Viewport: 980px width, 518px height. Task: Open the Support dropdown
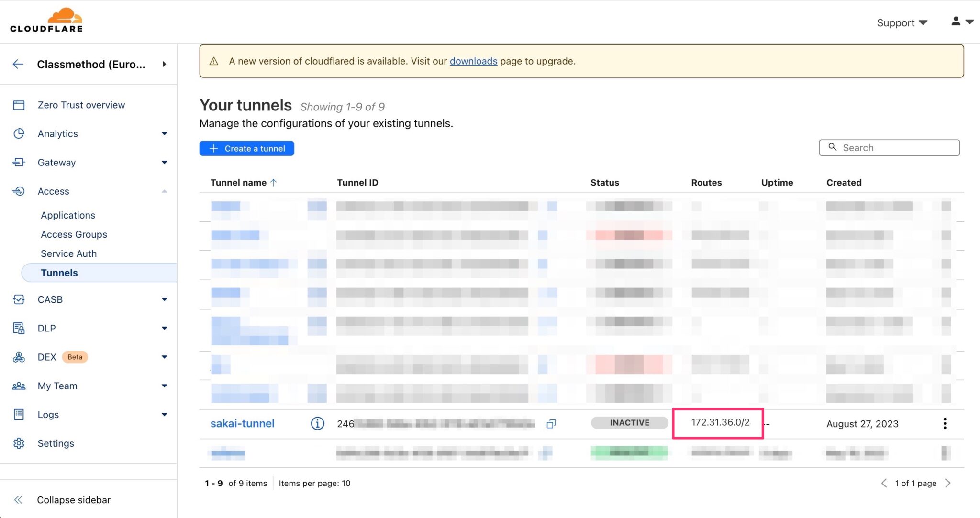(x=902, y=22)
